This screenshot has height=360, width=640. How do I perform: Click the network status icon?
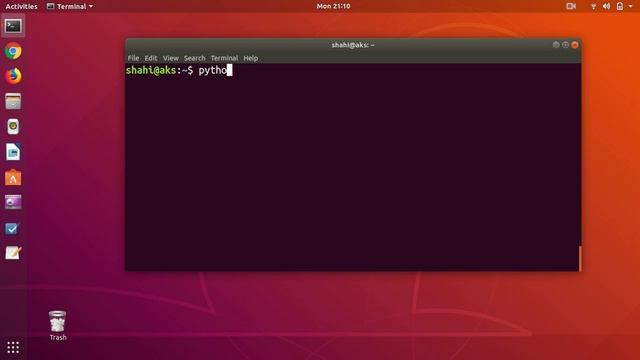tap(593, 6)
